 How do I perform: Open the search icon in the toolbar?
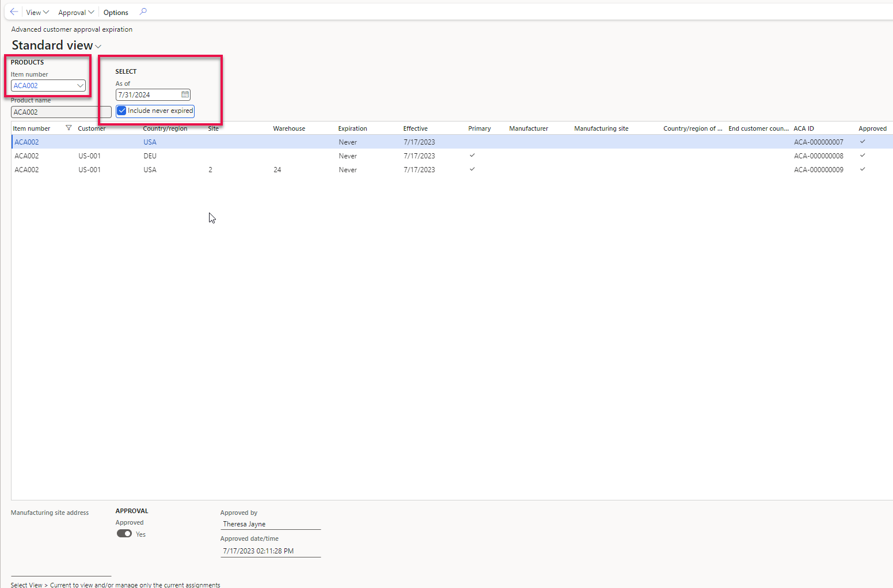point(143,12)
